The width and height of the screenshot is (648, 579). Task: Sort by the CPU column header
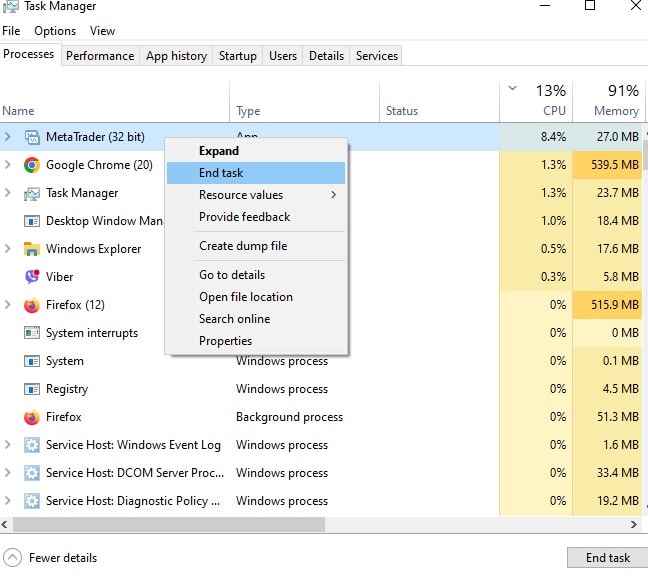click(x=536, y=102)
